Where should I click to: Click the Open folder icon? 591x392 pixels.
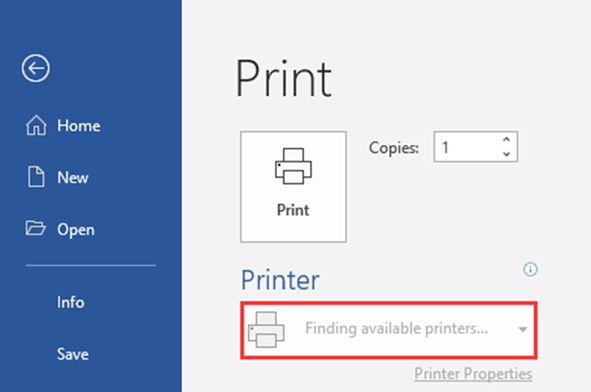tap(35, 228)
